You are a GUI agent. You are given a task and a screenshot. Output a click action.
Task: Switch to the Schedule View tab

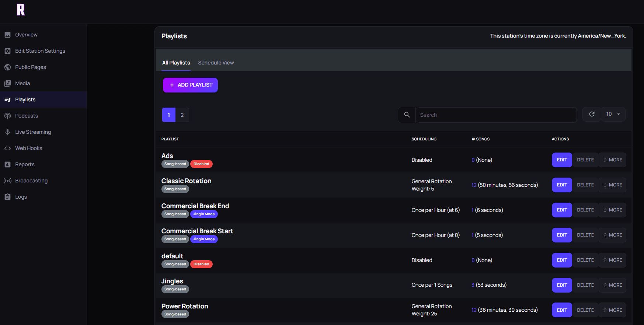tap(216, 63)
